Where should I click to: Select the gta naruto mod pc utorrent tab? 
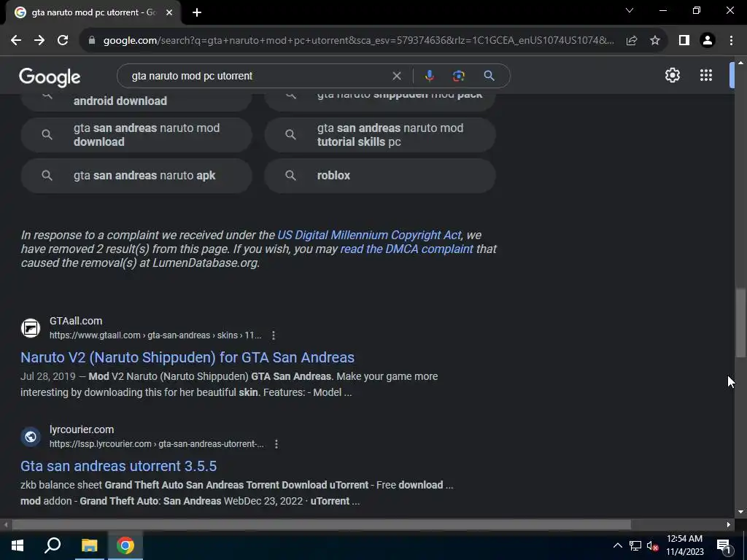click(93, 12)
